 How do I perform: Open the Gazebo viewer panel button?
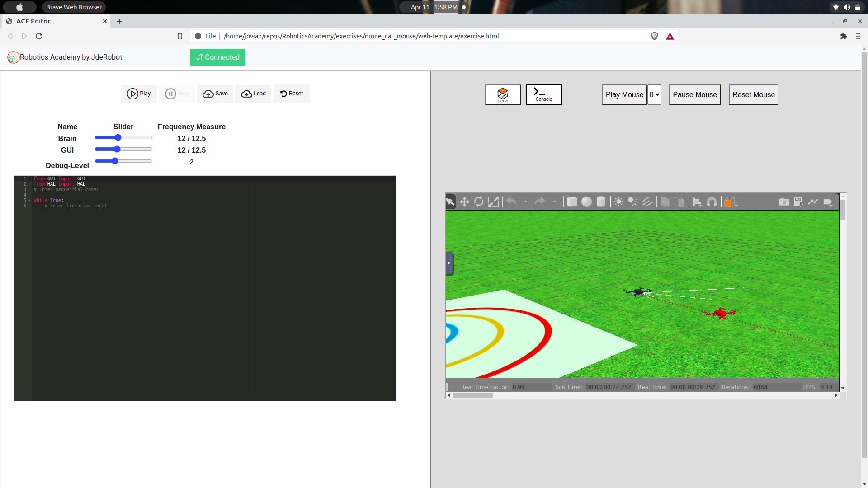point(503,94)
